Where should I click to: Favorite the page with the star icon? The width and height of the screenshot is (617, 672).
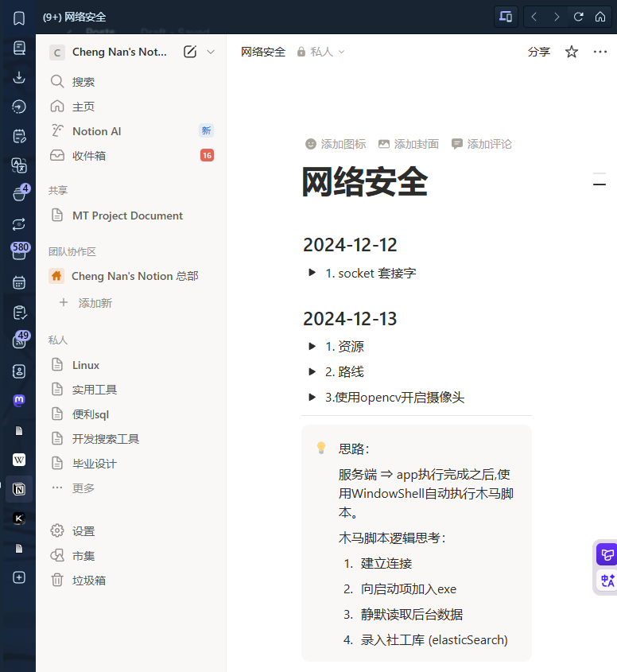572,52
